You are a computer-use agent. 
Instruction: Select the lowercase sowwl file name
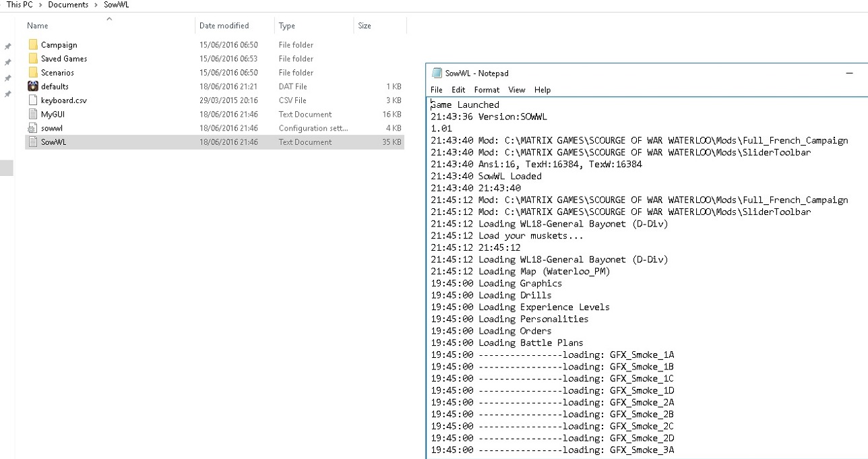coord(52,128)
